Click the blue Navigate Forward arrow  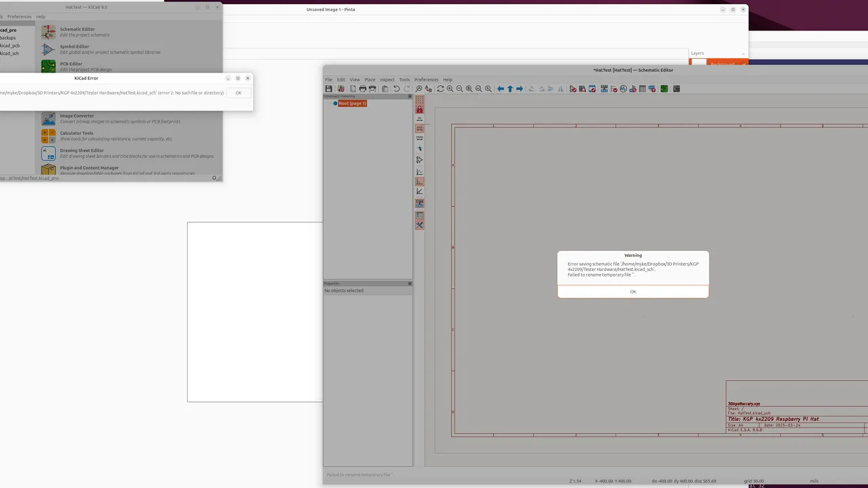click(x=519, y=89)
